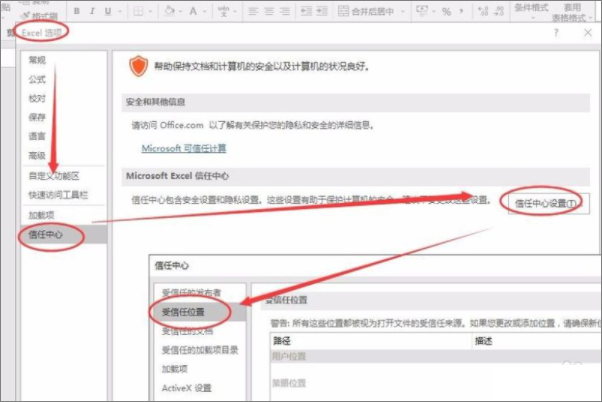Click the Fill Color bucket icon
This screenshot has width=602, height=402.
coord(169,11)
